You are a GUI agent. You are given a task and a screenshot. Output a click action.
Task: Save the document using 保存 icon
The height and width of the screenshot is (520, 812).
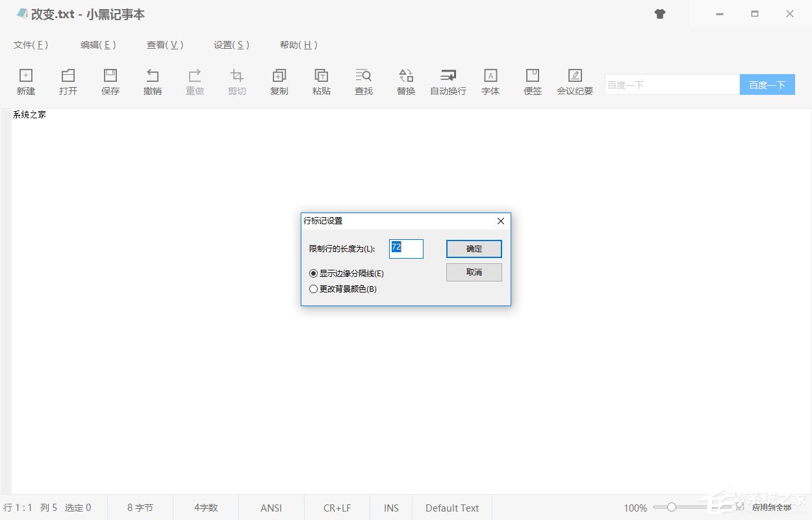(110, 82)
